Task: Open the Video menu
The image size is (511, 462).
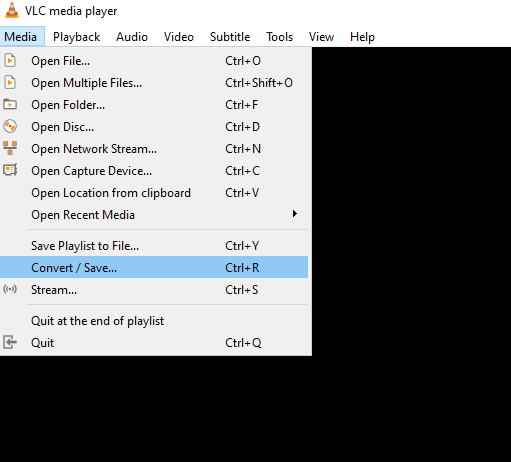Action: pyautogui.click(x=179, y=37)
